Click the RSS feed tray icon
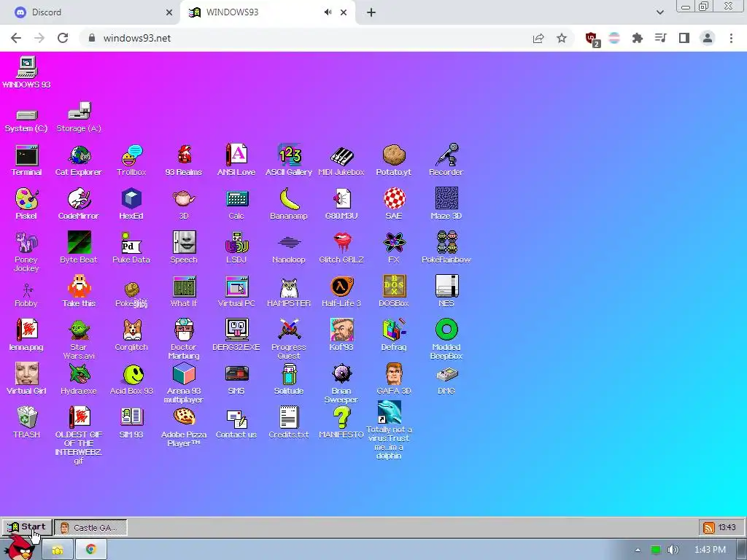This screenshot has height=560, width=747. coord(709,528)
